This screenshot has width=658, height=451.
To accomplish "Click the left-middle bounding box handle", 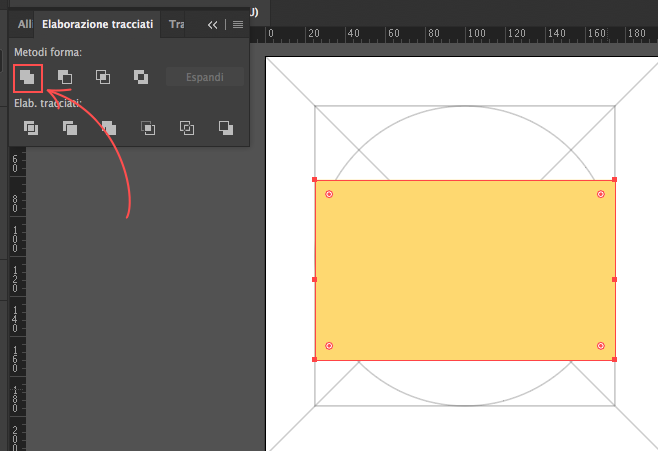I will click(x=315, y=279).
